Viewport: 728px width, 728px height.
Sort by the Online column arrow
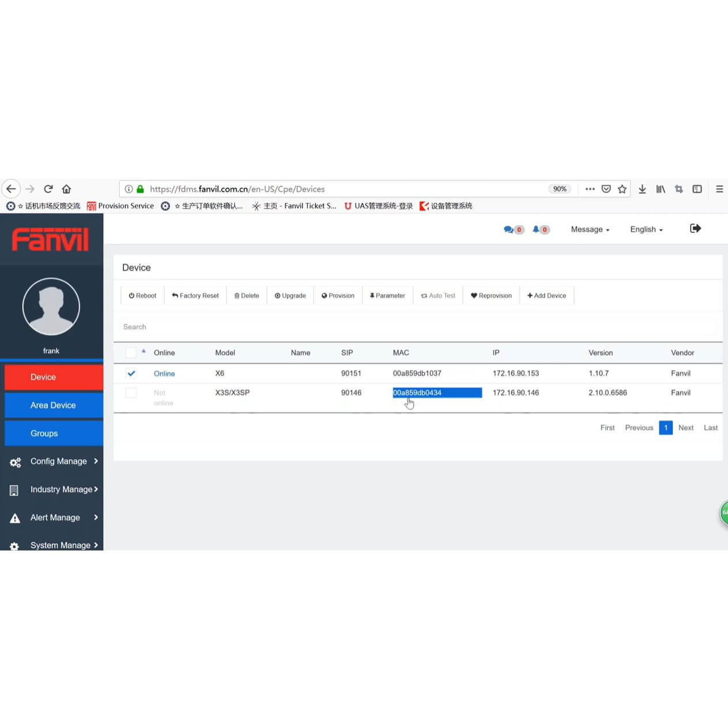pos(144,351)
